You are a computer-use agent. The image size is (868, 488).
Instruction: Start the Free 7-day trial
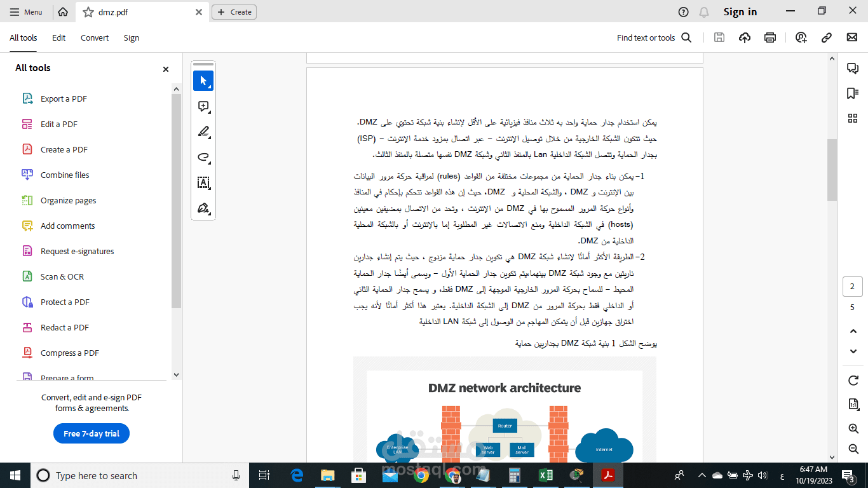coord(92,433)
